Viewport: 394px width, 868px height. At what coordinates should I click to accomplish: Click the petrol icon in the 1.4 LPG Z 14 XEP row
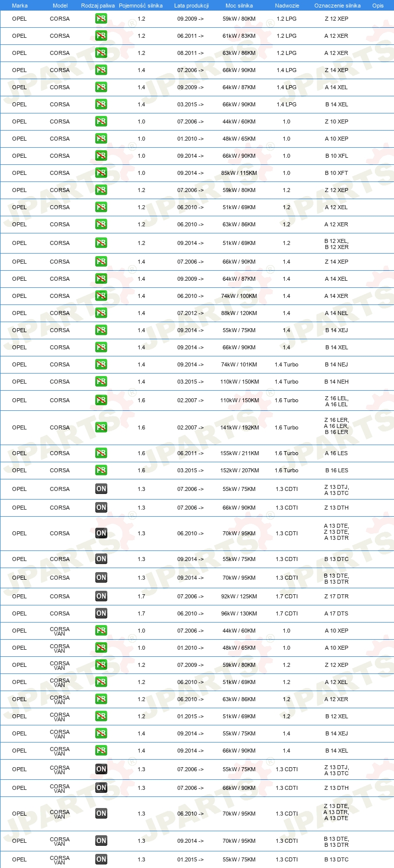[x=101, y=70]
